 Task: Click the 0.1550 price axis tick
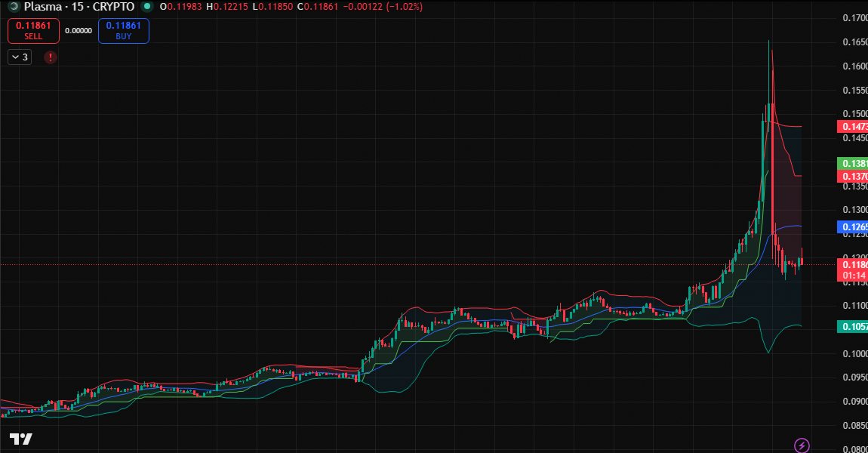pyautogui.click(x=855, y=90)
